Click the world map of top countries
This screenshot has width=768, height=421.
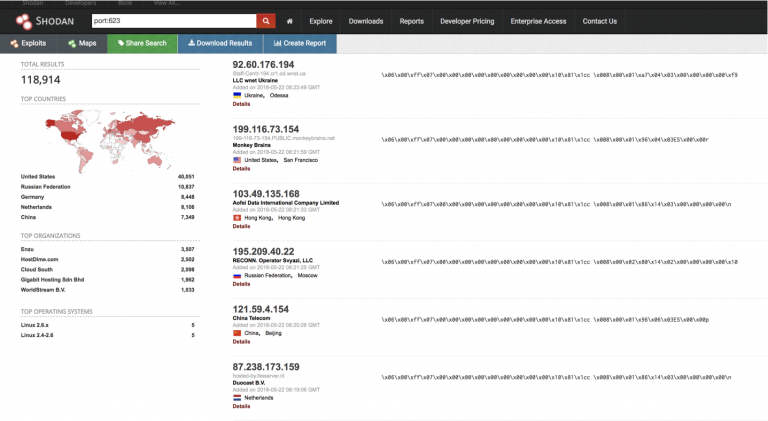point(108,136)
